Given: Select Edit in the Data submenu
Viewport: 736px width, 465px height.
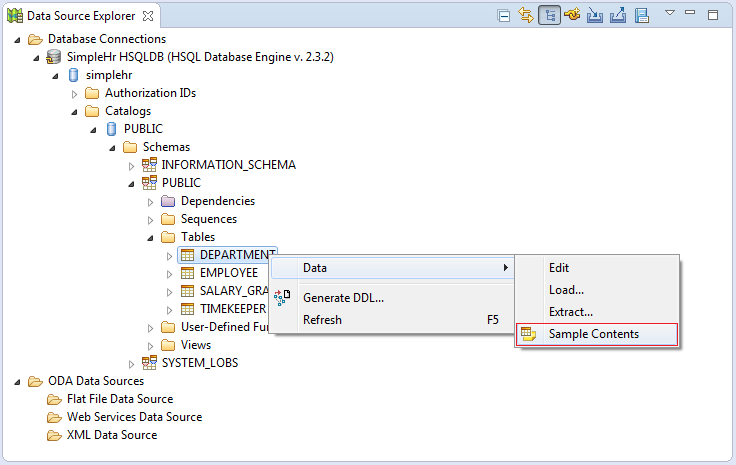Looking at the screenshot, I should (597, 268).
